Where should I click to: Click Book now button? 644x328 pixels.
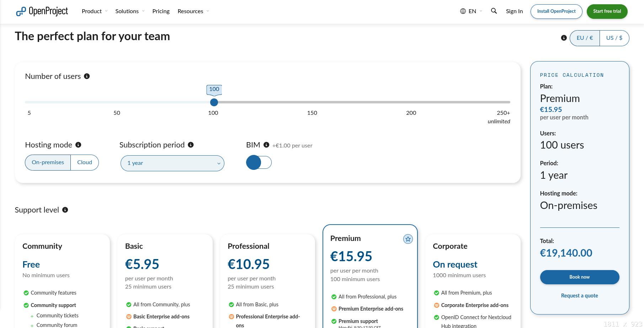pyautogui.click(x=580, y=277)
